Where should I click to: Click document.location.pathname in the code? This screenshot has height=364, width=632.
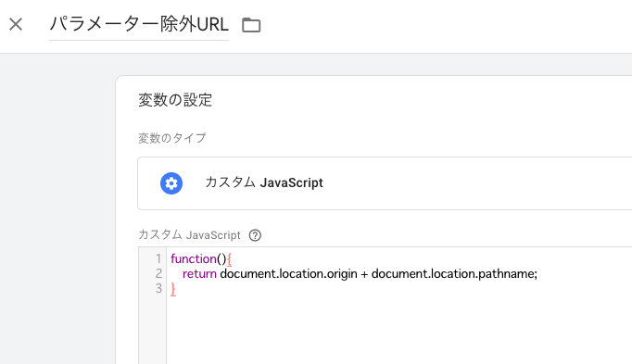(452, 274)
